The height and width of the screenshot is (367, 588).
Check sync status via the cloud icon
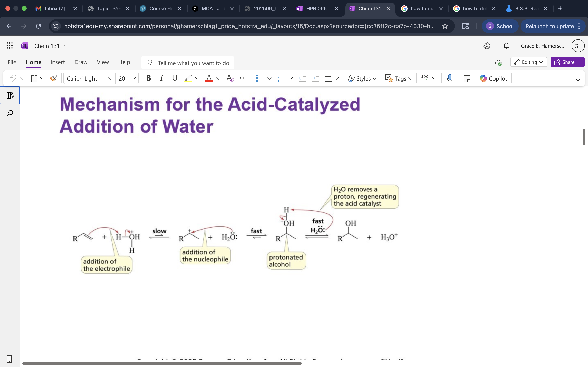[x=498, y=63]
